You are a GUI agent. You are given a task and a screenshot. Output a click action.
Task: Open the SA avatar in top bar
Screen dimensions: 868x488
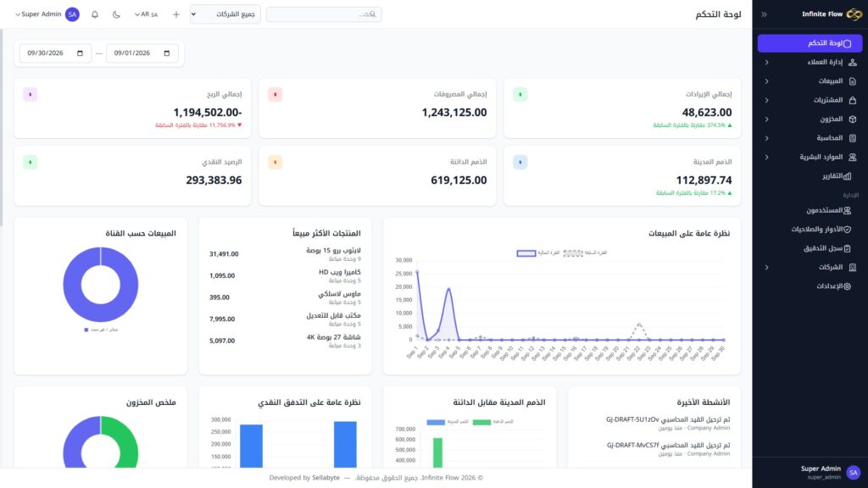coord(72,14)
